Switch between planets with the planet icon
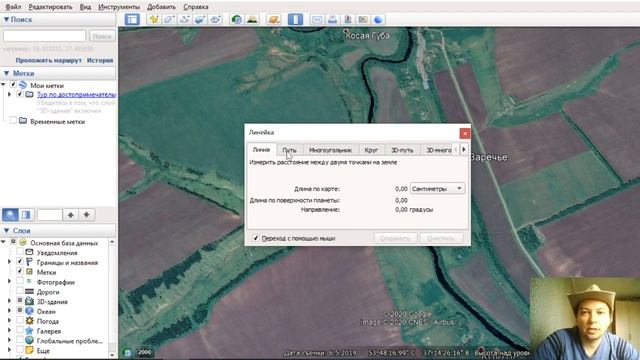 [274, 19]
